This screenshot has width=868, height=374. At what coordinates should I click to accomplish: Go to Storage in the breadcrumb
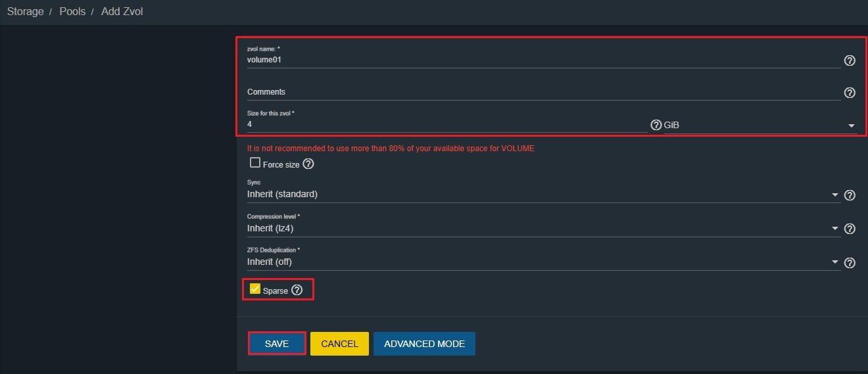tap(26, 12)
